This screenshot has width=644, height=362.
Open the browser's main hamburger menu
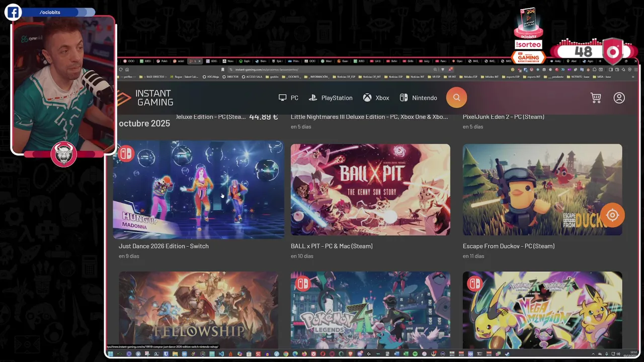click(636, 69)
